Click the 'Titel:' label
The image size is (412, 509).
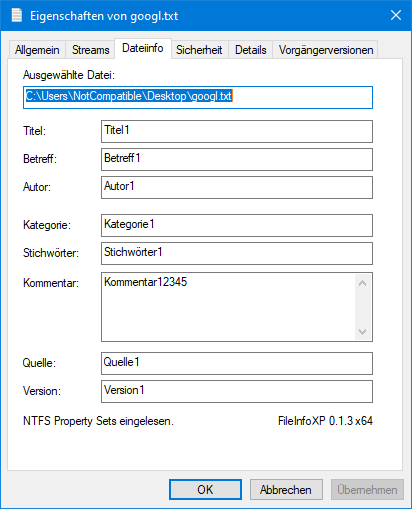tap(34, 131)
